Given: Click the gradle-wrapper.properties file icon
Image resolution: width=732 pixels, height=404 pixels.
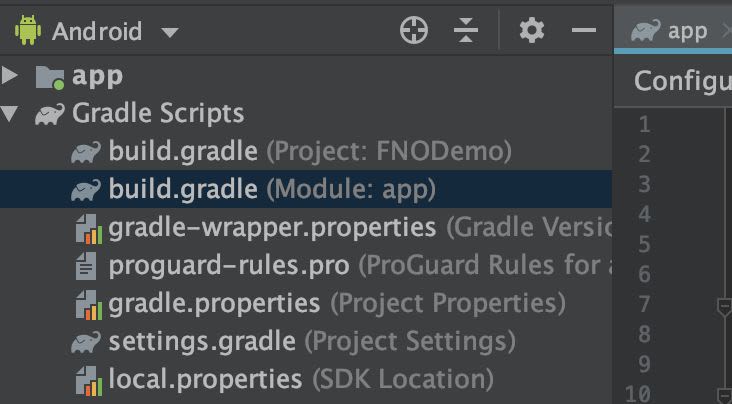Looking at the screenshot, I should pos(88,228).
